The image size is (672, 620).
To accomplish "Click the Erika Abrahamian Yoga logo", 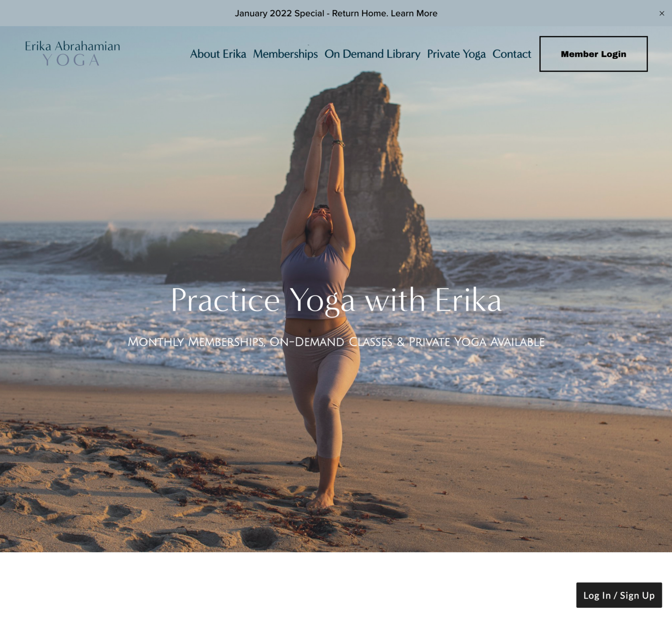I will [x=73, y=53].
